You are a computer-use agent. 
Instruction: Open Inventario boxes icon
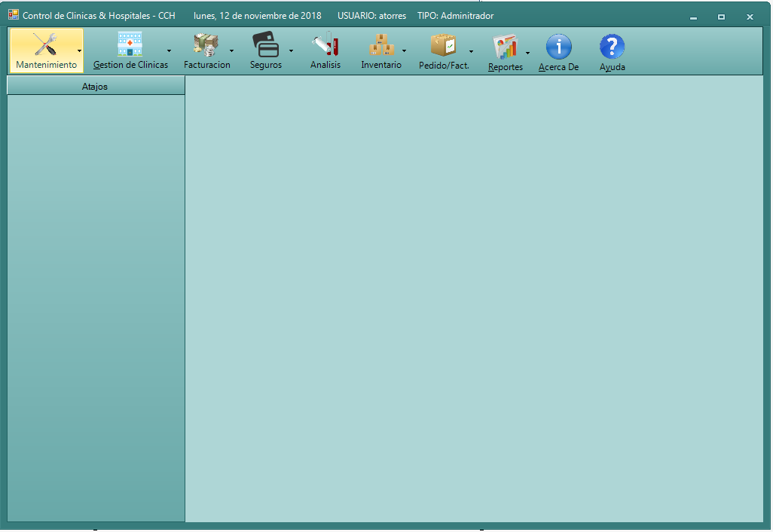point(381,44)
